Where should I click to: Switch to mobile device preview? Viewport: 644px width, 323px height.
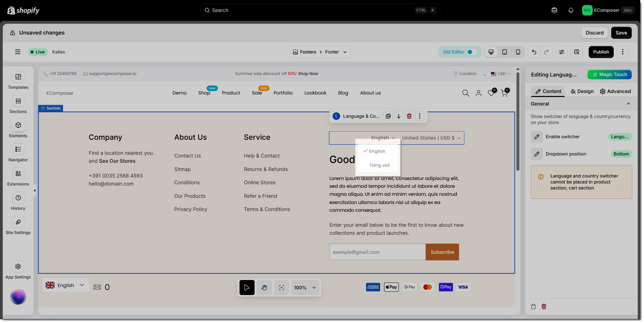coord(518,52)
